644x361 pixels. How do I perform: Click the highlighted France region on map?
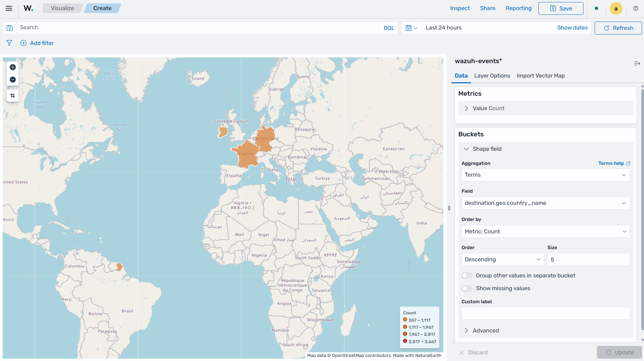[247, 154]
